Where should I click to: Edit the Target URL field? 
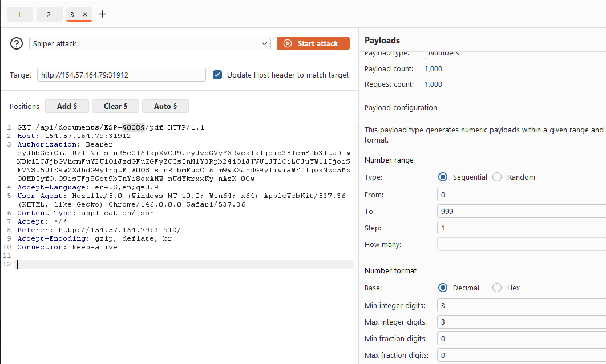[x=122, y=75]
